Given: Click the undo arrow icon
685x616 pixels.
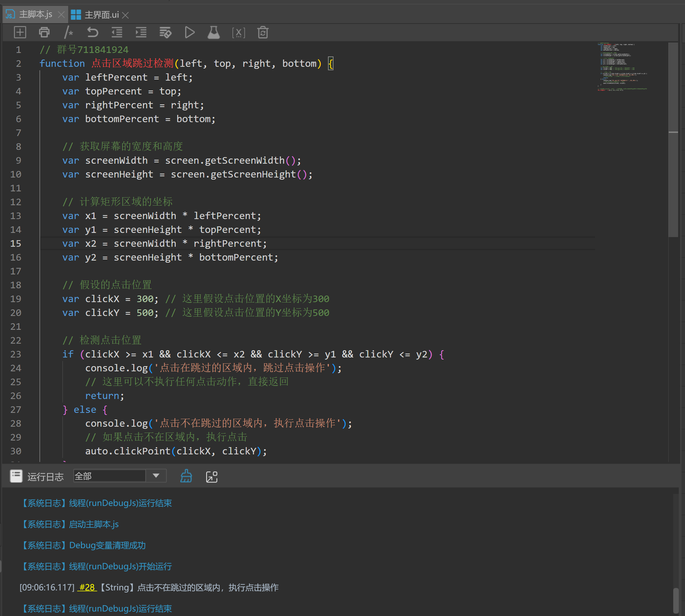Looking at the screenshot, I should point(92,33).
